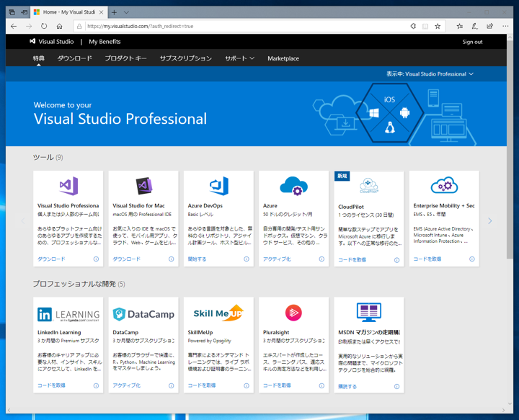Click the set tabs aside icon
This screenshot has width=519, height=420.
25,12
